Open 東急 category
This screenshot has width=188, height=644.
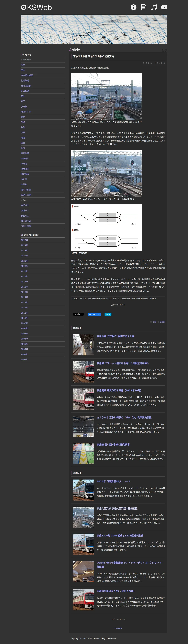coord(23,96)
